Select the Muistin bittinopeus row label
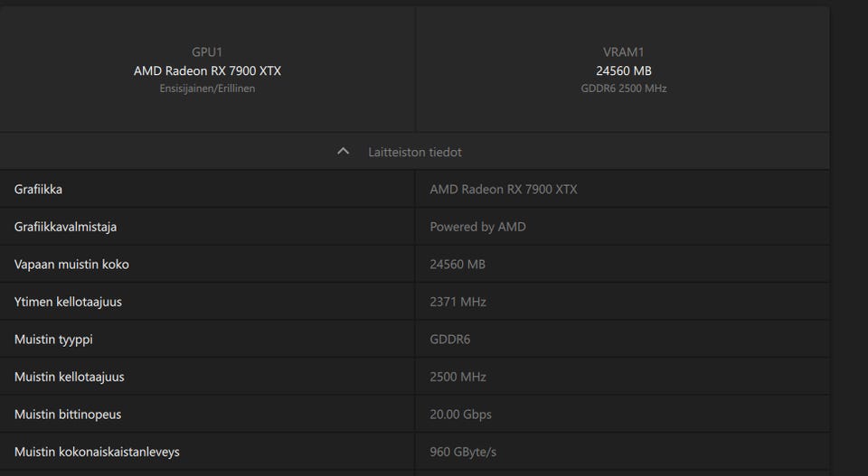 tap(68, 415)
